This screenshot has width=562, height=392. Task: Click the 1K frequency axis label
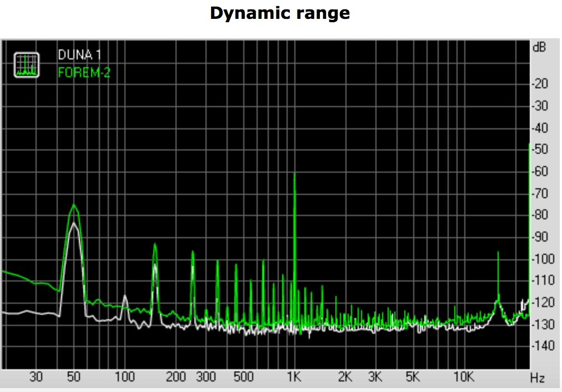(x=294, y=378)
